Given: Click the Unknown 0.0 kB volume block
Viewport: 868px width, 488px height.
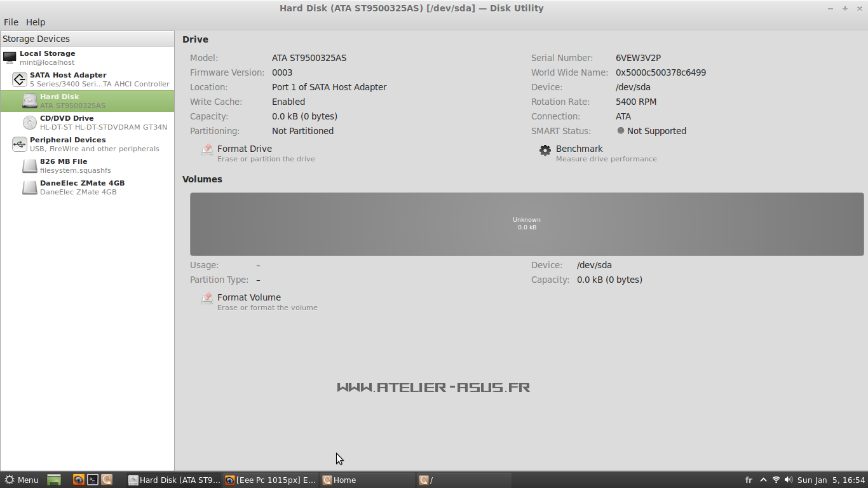Looking at the screenshot, I should point(527,224).
